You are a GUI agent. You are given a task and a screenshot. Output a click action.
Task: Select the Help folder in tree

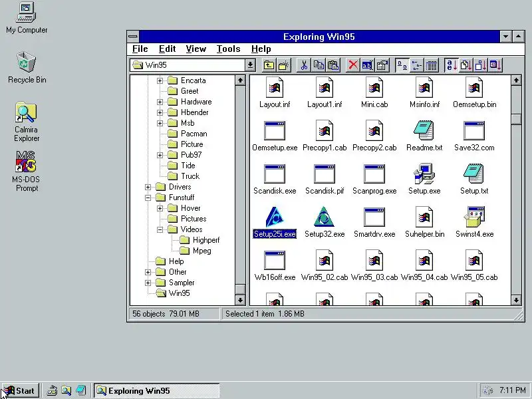pyautogui.click(x=170, y=261)
